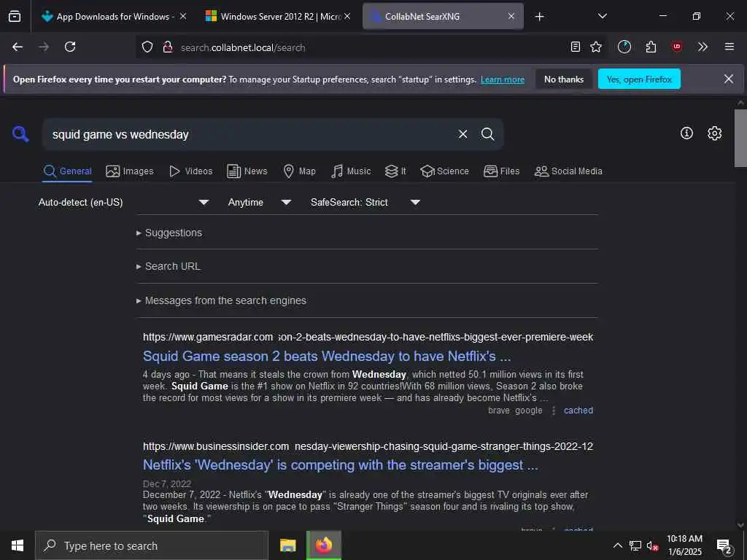Image resolution: width=747 pixels, height=560 pixels.
Task: Click Firefox icon in taskbar
Action: click(324, 545)
